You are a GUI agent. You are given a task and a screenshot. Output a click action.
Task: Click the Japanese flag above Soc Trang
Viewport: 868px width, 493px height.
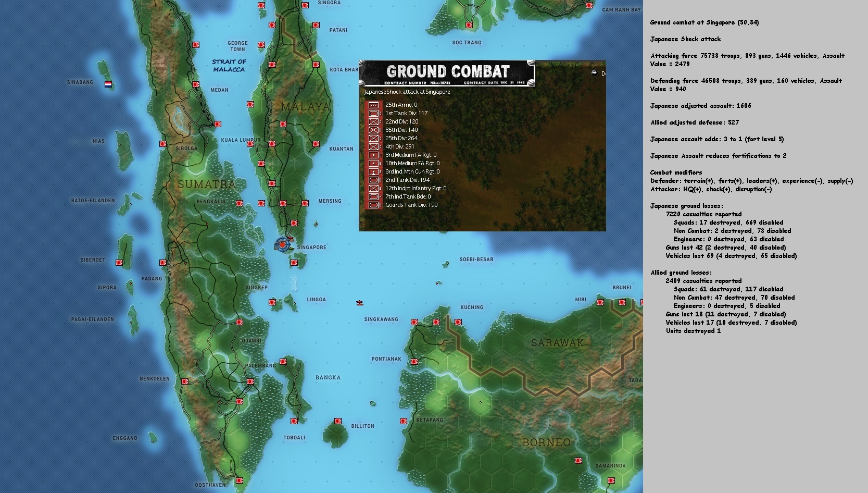pyautogui.click(x=469, y=25)
